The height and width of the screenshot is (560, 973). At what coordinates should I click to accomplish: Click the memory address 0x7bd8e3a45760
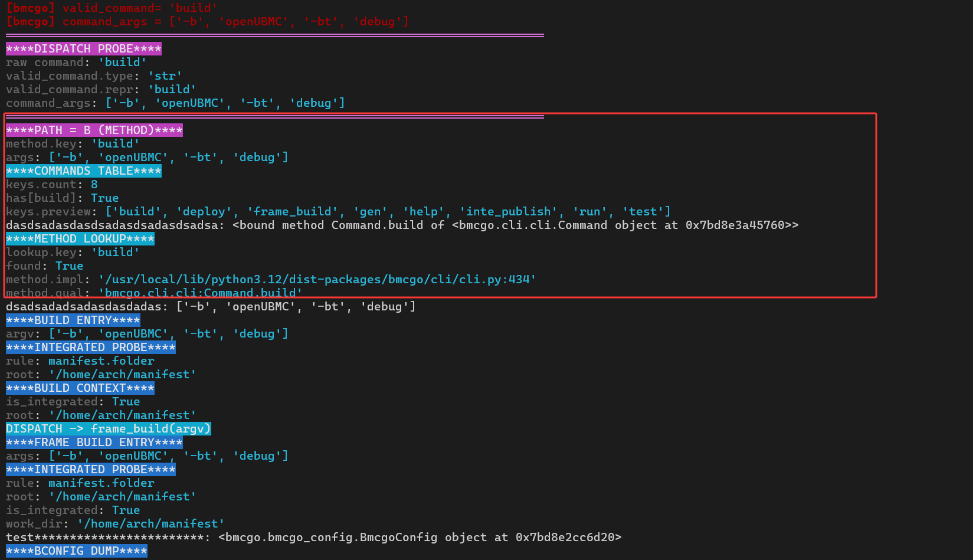tap(735, 225)
